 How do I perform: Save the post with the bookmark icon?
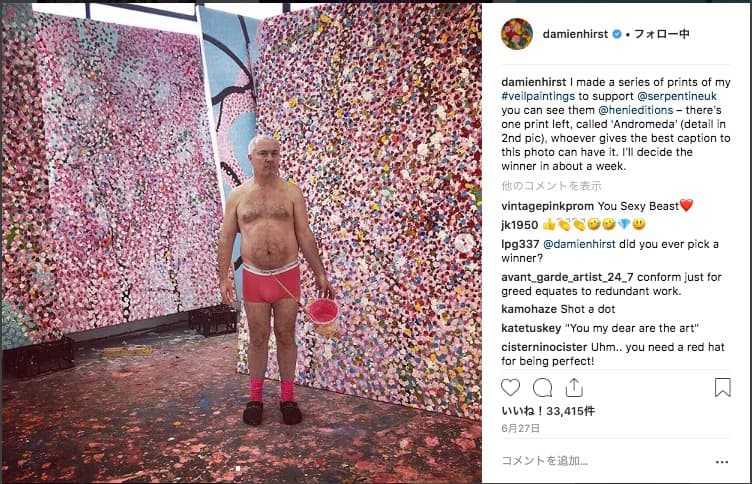tap(722, 388)
